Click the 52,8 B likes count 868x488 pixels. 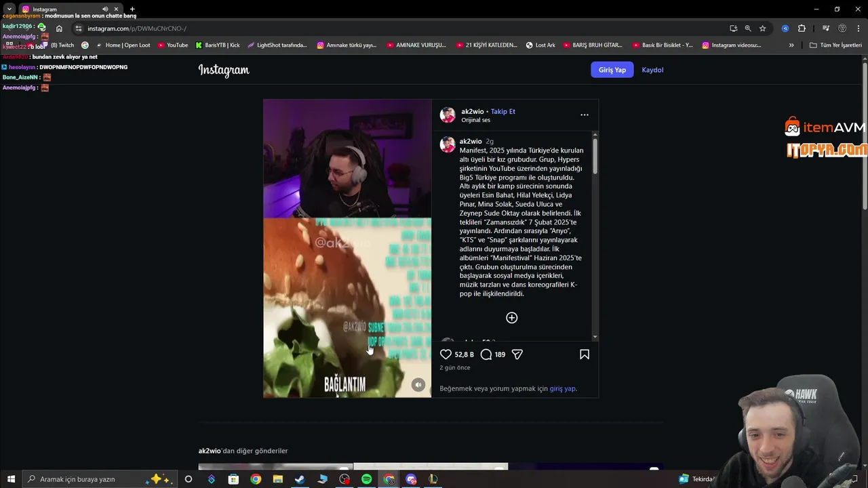464,354
